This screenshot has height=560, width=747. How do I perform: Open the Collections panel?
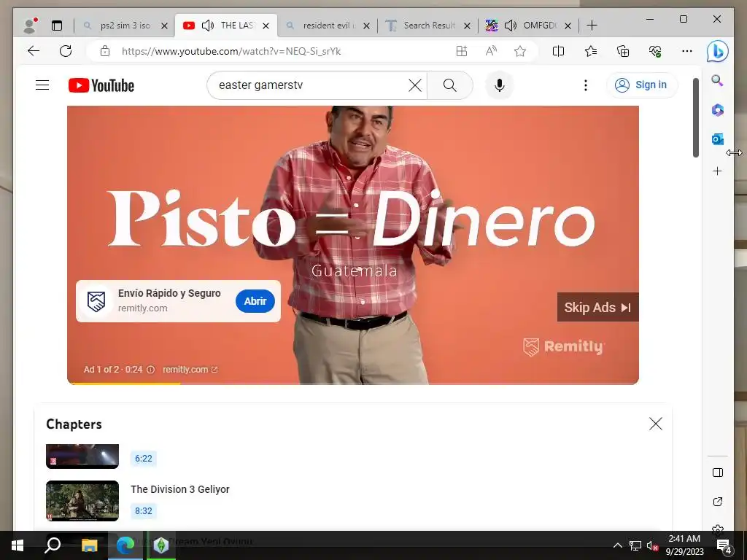(623, 51)
